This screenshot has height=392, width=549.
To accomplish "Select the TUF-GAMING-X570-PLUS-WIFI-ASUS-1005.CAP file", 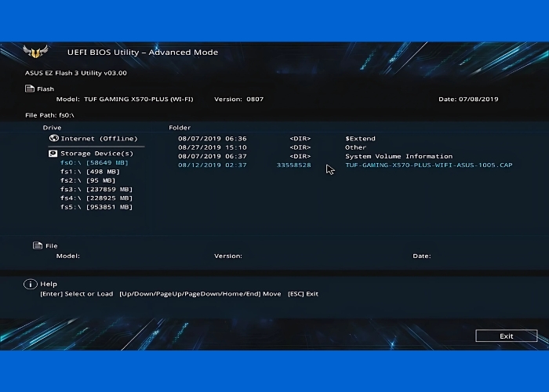I will (428, 165).
